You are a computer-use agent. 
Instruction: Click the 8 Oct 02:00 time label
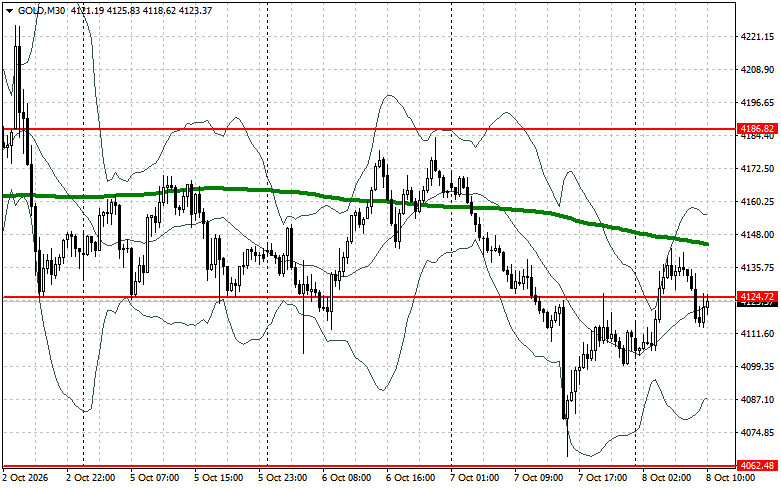(666, 478)
